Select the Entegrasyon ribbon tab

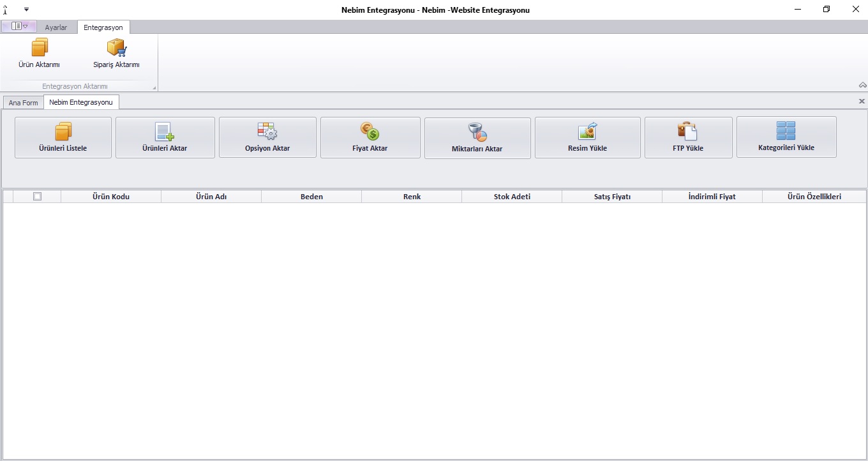click(103, 27)
